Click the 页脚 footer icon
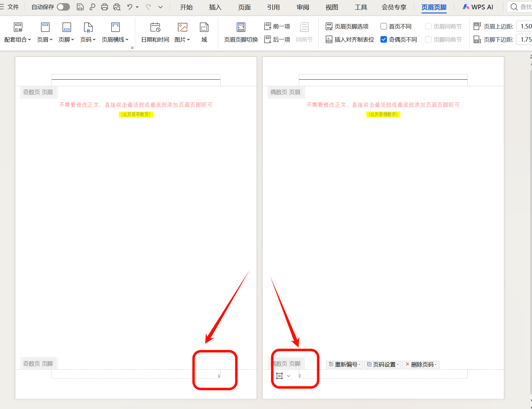Image resolution: width=532 pixels, height=409 pixels. coord(67,27)
